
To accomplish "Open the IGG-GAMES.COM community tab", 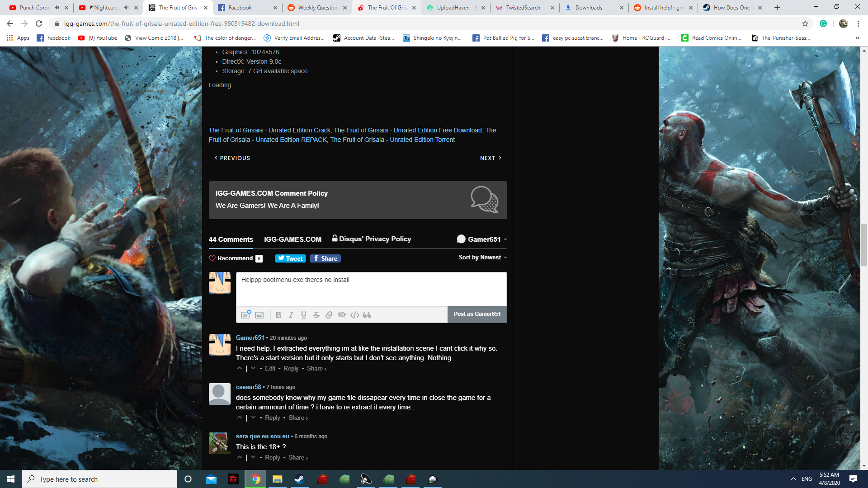I will [292, 239].
